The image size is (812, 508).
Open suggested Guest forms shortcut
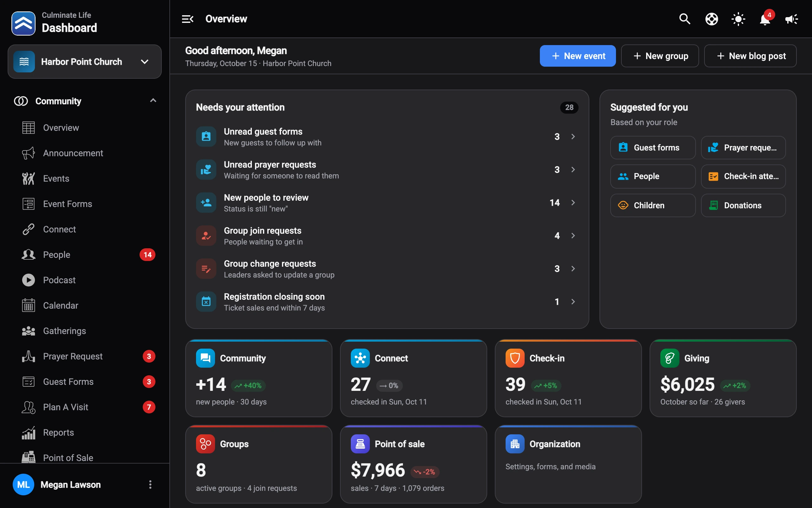(x=653, y=148)
